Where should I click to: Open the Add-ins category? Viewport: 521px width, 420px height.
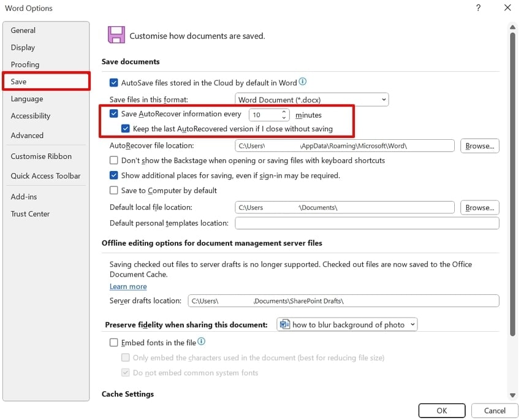tap(46, 197)
